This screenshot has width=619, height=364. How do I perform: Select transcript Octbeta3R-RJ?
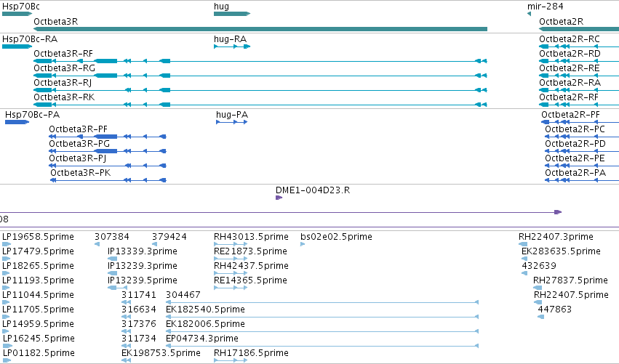(x=63, y=83)
